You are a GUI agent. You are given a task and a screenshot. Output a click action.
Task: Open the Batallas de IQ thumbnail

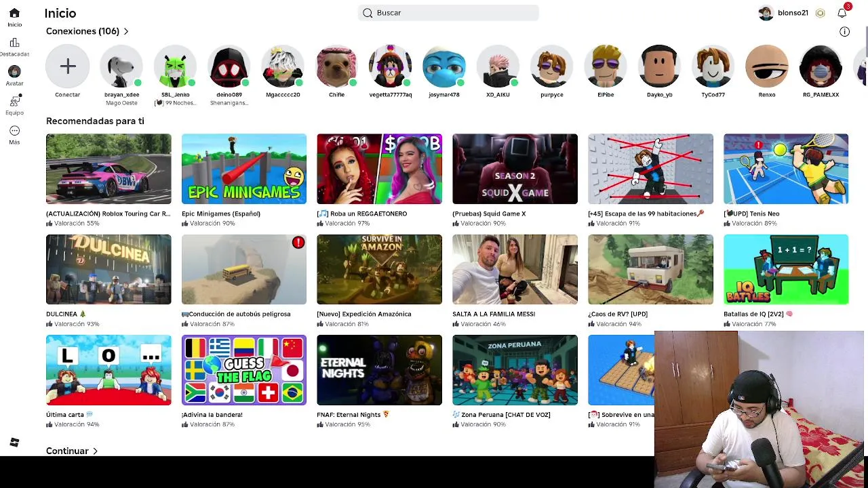(x=786, y=270)
